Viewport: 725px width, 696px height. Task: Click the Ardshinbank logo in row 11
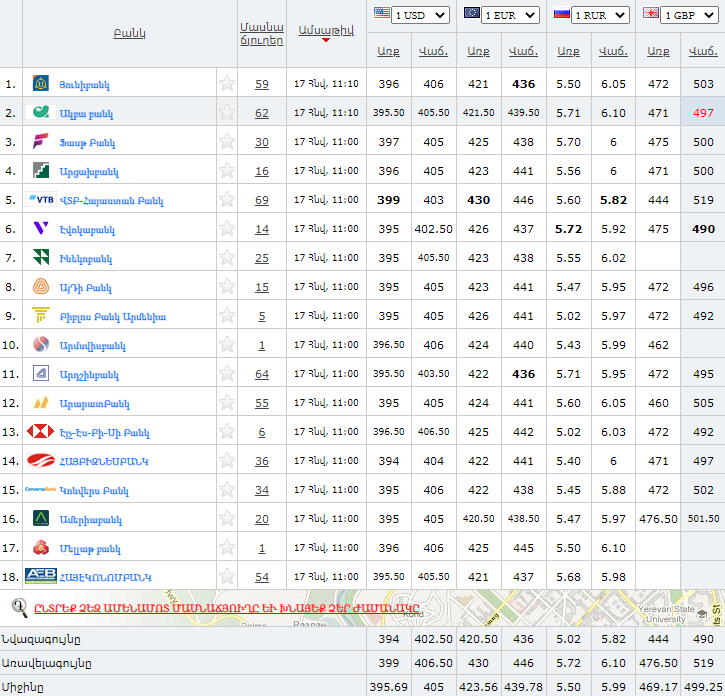pos(41,373)
